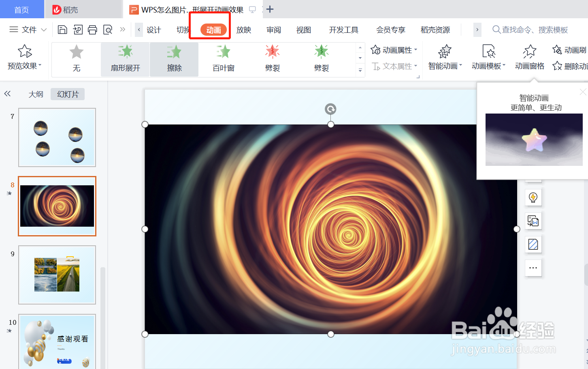Click the 智能动画 icon
Screen dimensions: 588x369
pyautogui.click(x=445, y=51)
